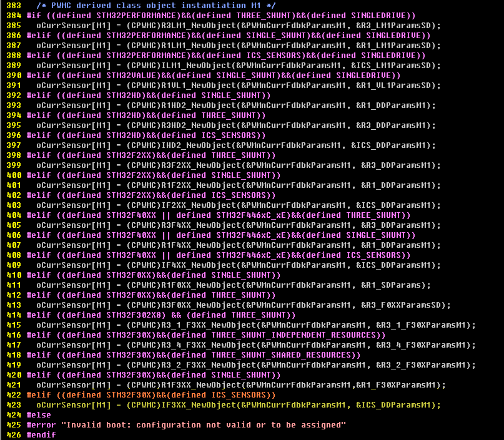The image size is (504, 440).
Task: Click the highlighted #elif STM32F30X ICS_SENSORS line
Action: coord(151,394)
